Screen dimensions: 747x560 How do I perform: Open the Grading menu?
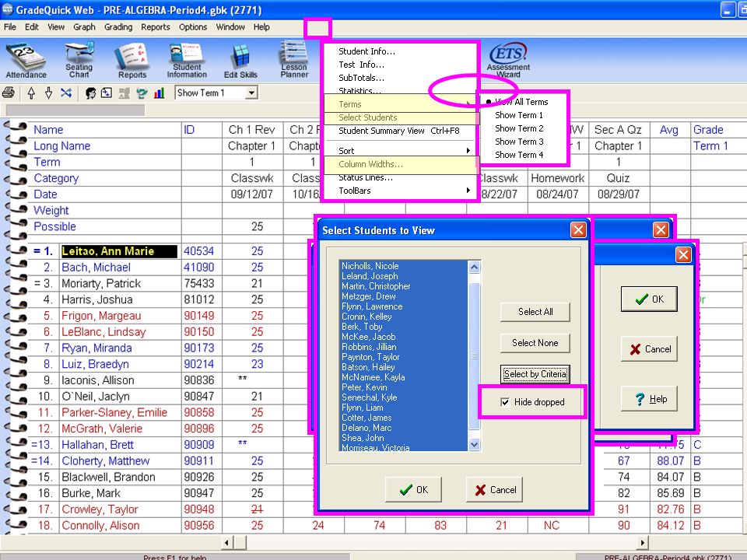118,27
